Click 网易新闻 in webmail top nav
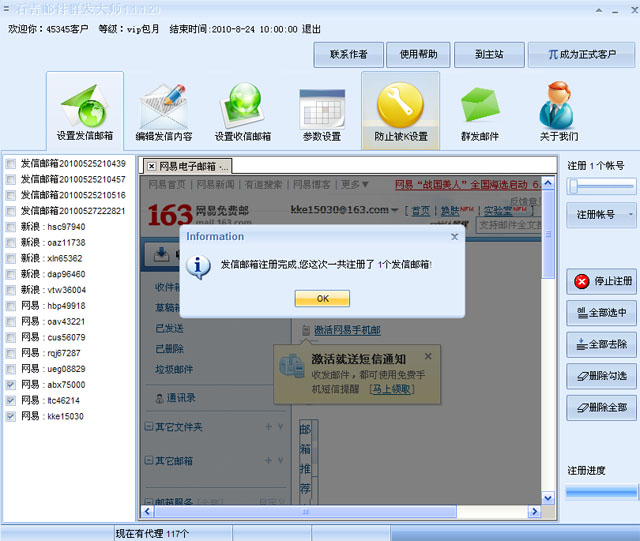Screen dimensions: 640x541 pos(216,185)
